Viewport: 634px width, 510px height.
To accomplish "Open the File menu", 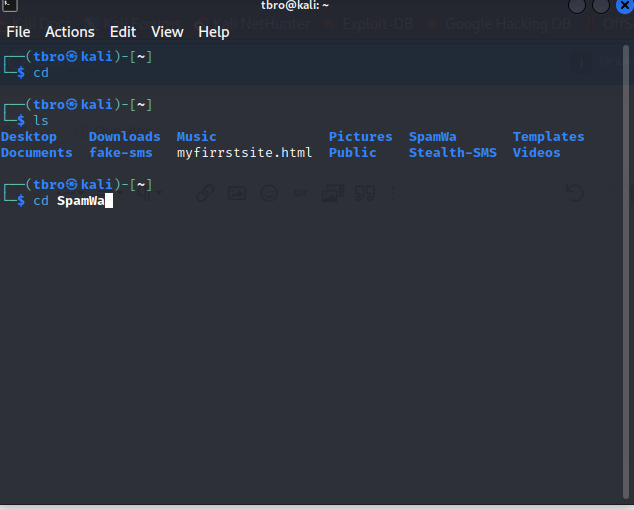I will click(x=18, y=32).
